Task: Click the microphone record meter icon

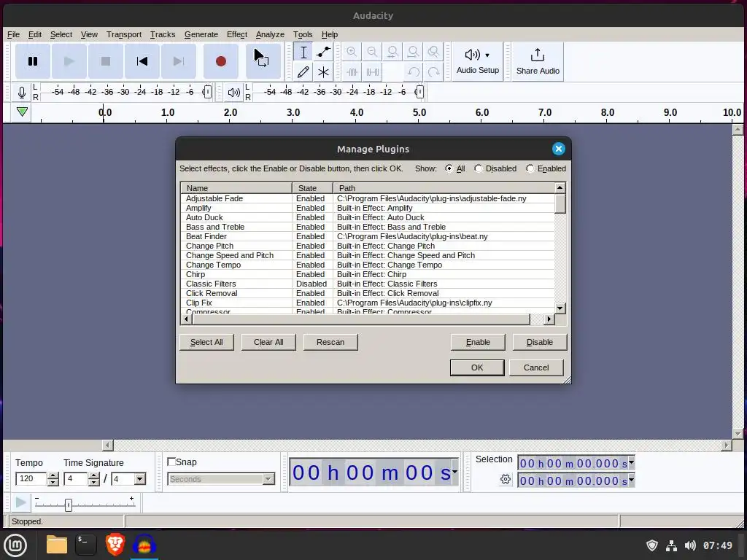Action: tap(21, 92)
